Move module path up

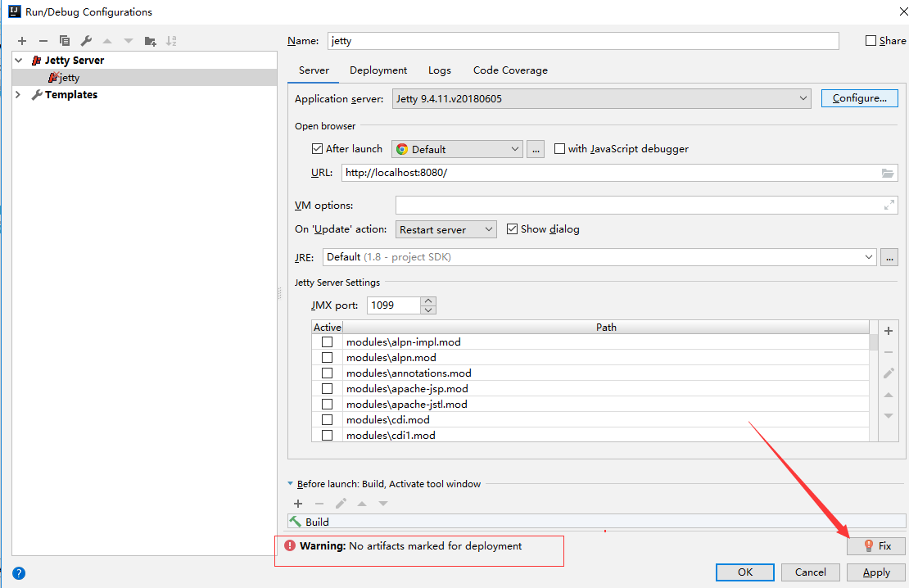(x=889, y=395)
